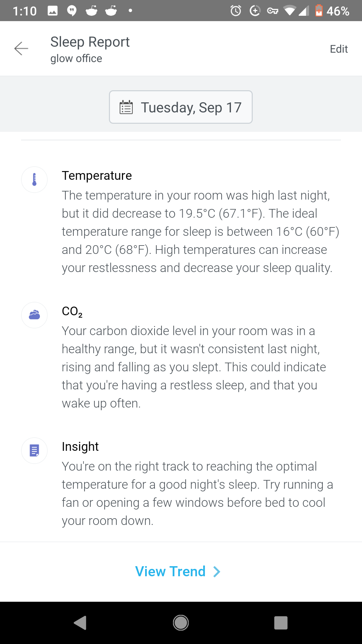Tap the back arrow in the header
This screenshot has width=362, height=644.
(x=21, y=49)
